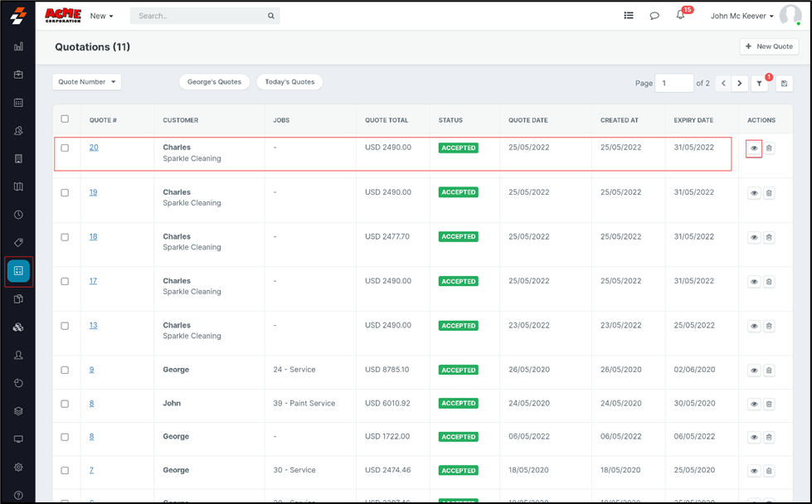Open the filter funnel icon
Image resolution: width=812 pixels, height=504 pixels.
760,84
